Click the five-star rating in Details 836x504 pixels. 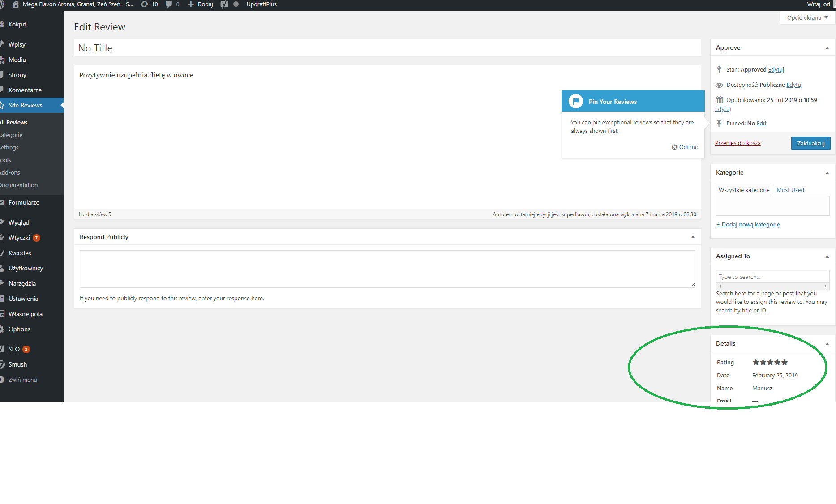(770, 362)
